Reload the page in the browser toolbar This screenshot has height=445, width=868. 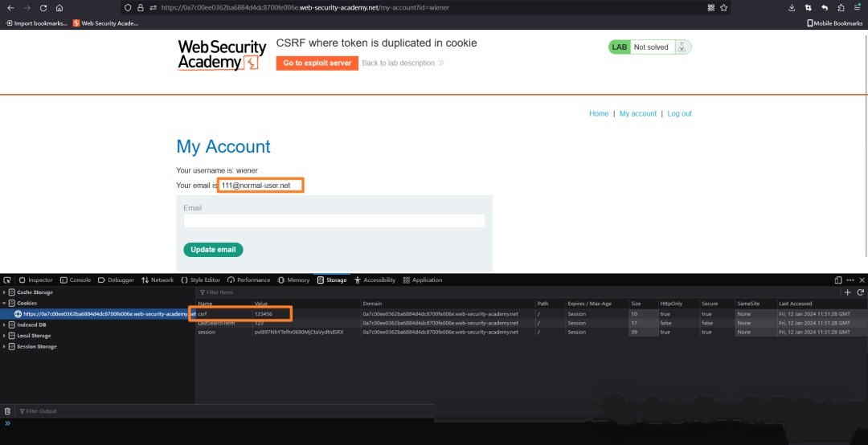point(43,8)
